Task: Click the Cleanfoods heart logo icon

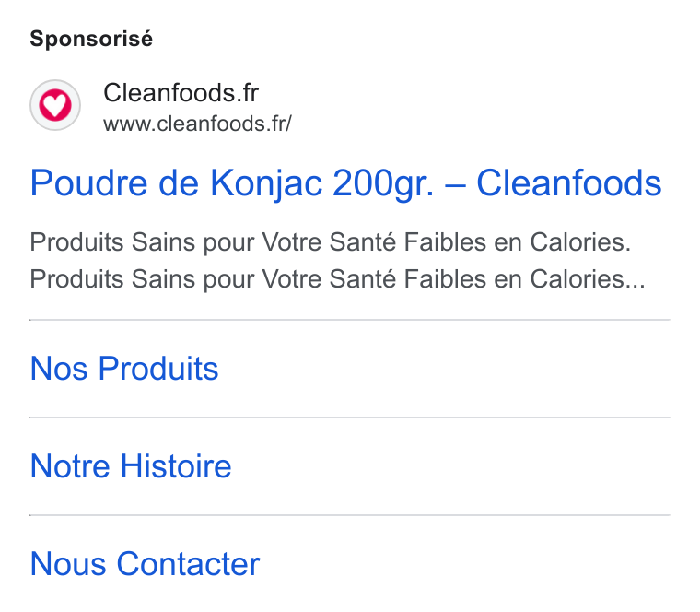Action: (55, 105)
